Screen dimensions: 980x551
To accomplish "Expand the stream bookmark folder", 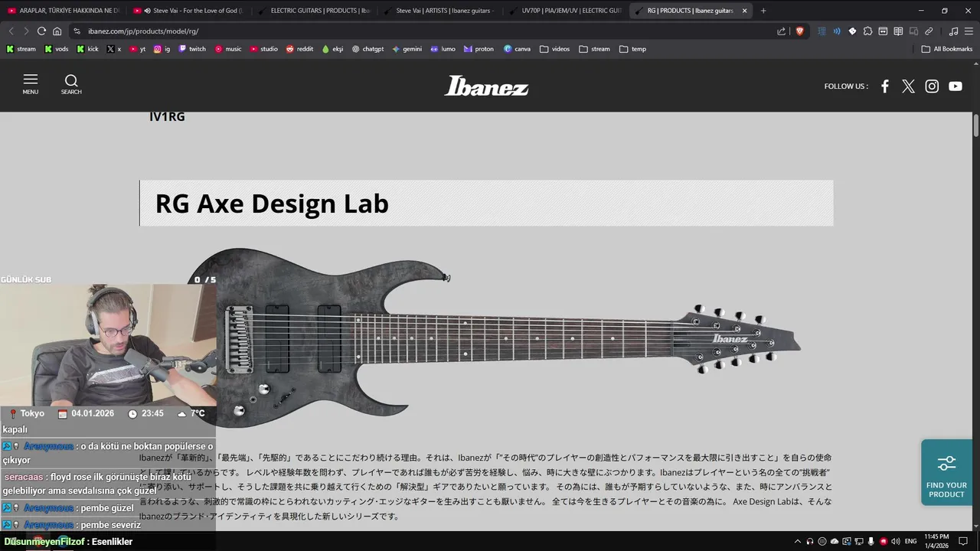I will point(595,49).
